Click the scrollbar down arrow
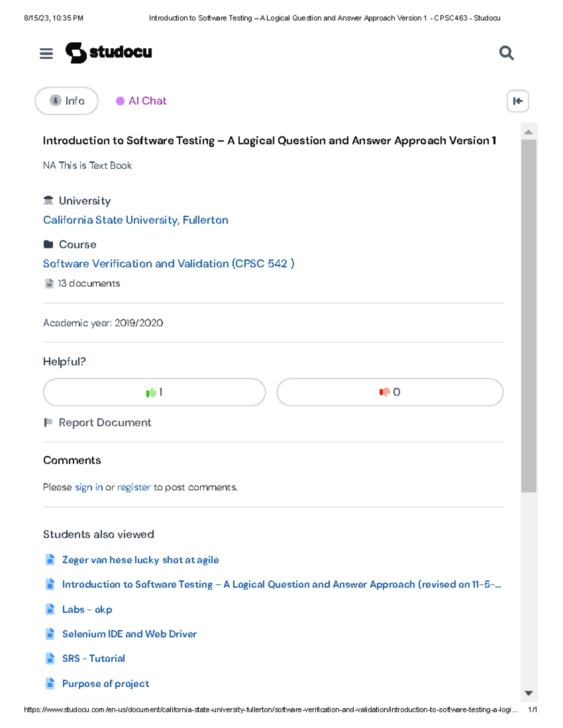The image size is (563, 728). click(x=528, y=692)
